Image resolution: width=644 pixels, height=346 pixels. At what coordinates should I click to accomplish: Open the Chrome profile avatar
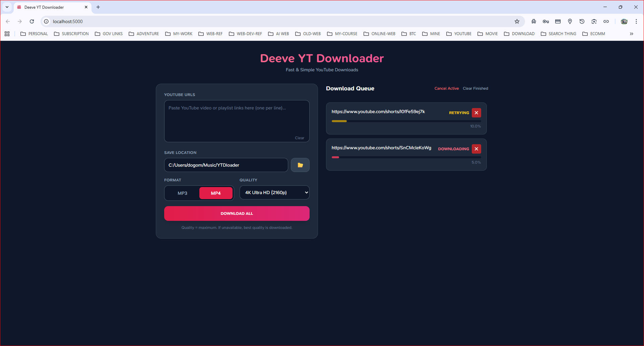coord(624,21)
